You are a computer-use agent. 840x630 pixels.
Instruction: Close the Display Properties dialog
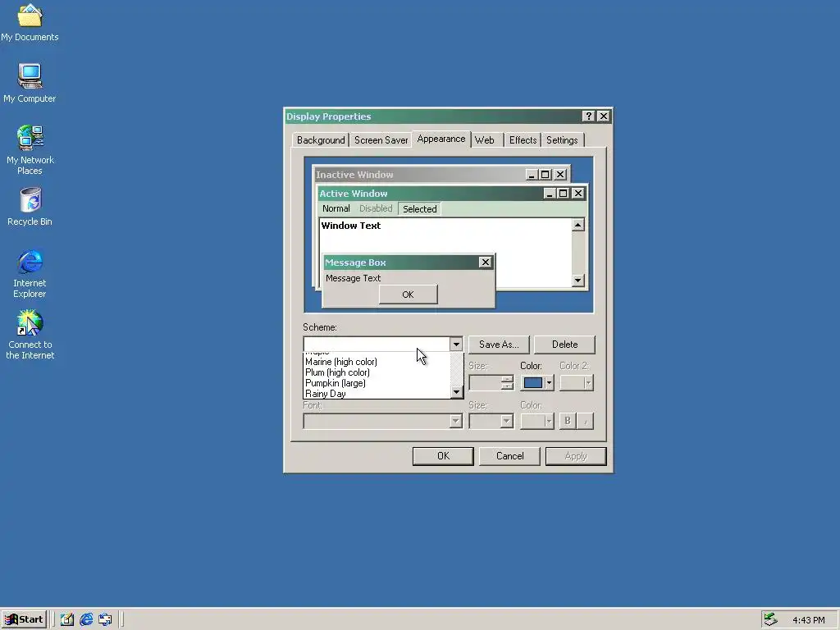point(603,116)
